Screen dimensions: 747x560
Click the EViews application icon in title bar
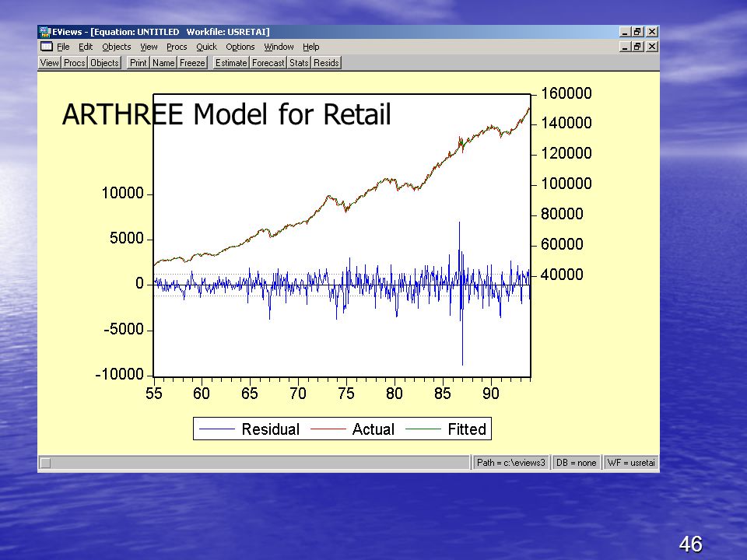click(45, 32)
